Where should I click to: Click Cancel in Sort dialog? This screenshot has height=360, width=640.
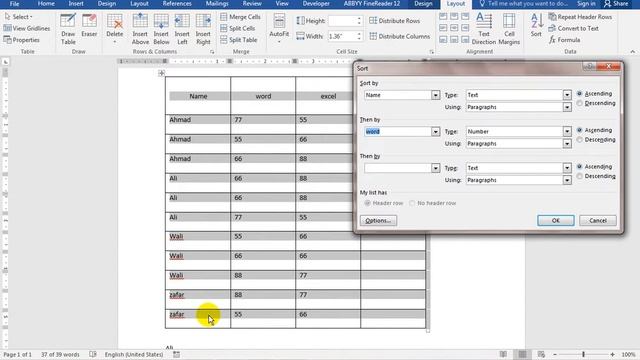pyautogui.click(x=598, y=220)
